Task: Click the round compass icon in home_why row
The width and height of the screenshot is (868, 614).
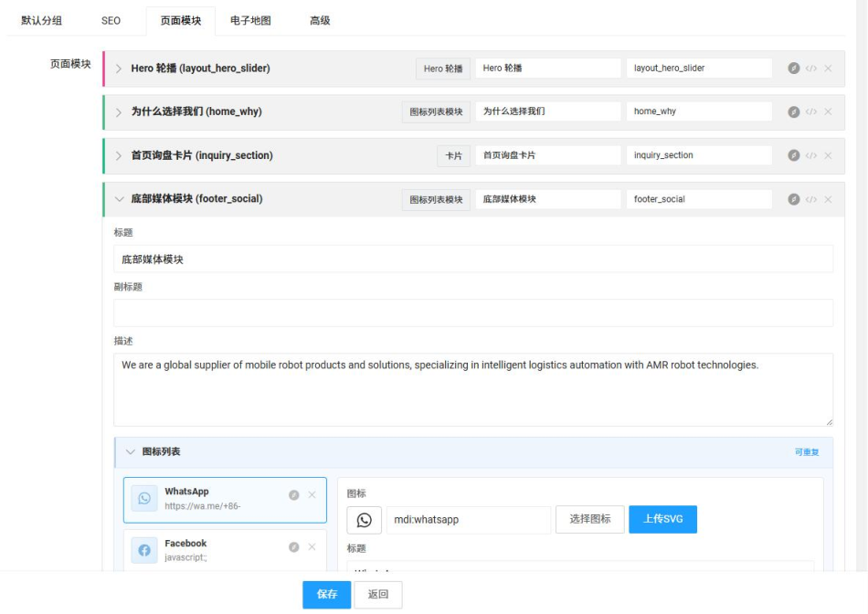Action: click(794, 111)
